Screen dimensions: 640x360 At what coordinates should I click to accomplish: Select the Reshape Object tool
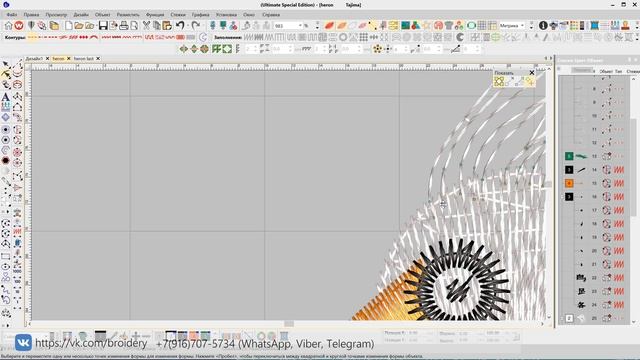pyautogui.click(x=6, y=75)
